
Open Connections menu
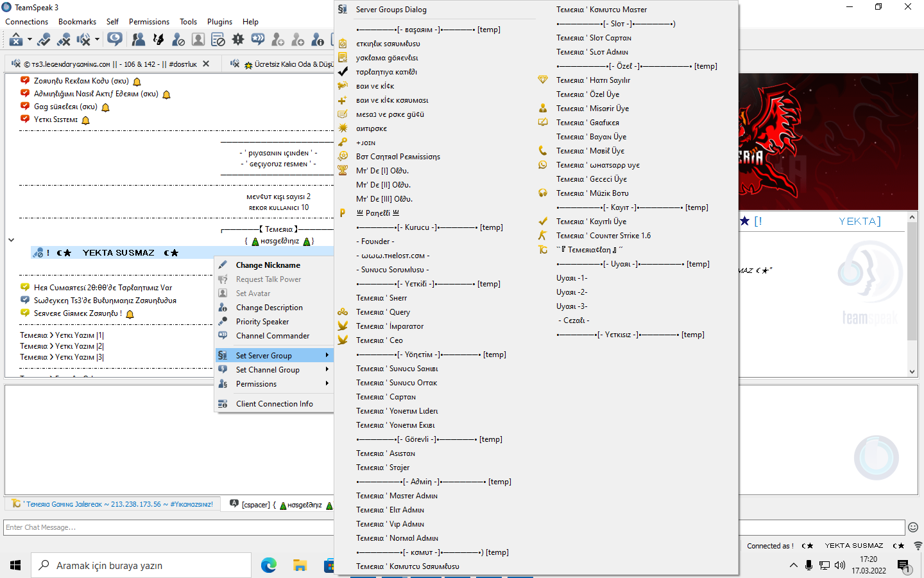coord(26,22)
